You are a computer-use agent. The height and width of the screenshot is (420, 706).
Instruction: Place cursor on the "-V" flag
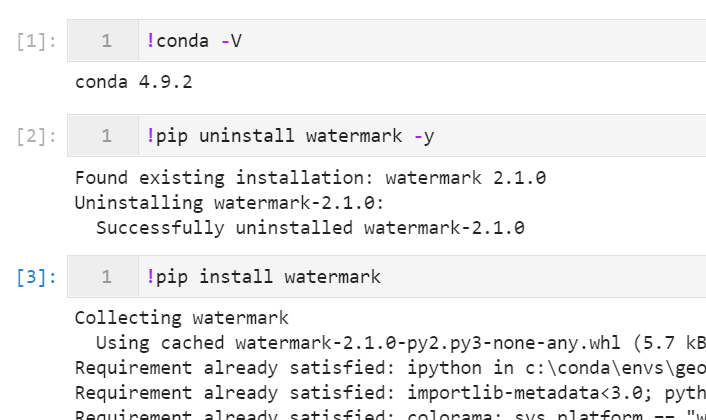click(231, 41)
